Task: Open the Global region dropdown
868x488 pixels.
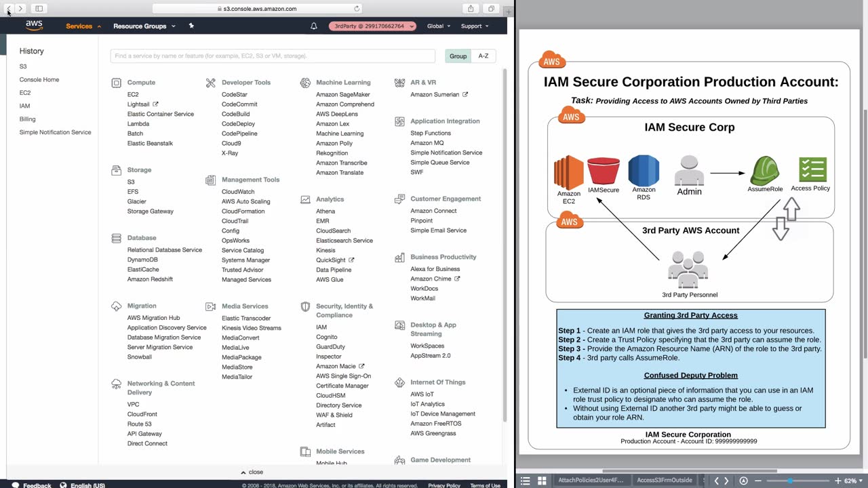Action: [x=438, y=26]
